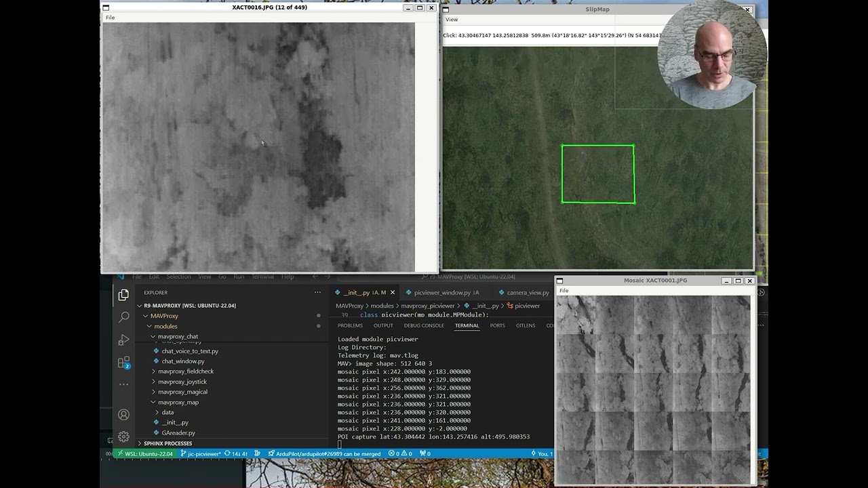
Task: Switch to the GitLens panel tab
Action: (x=526, y=325)
